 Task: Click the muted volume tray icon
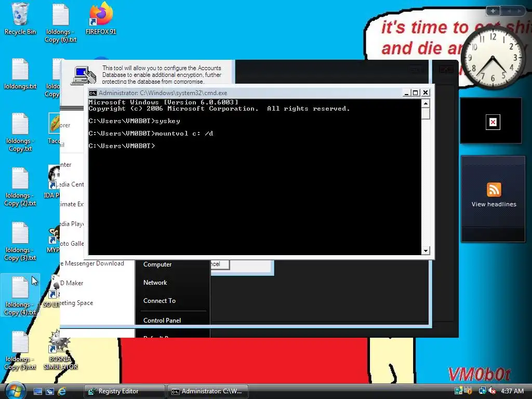pos(491,391)
